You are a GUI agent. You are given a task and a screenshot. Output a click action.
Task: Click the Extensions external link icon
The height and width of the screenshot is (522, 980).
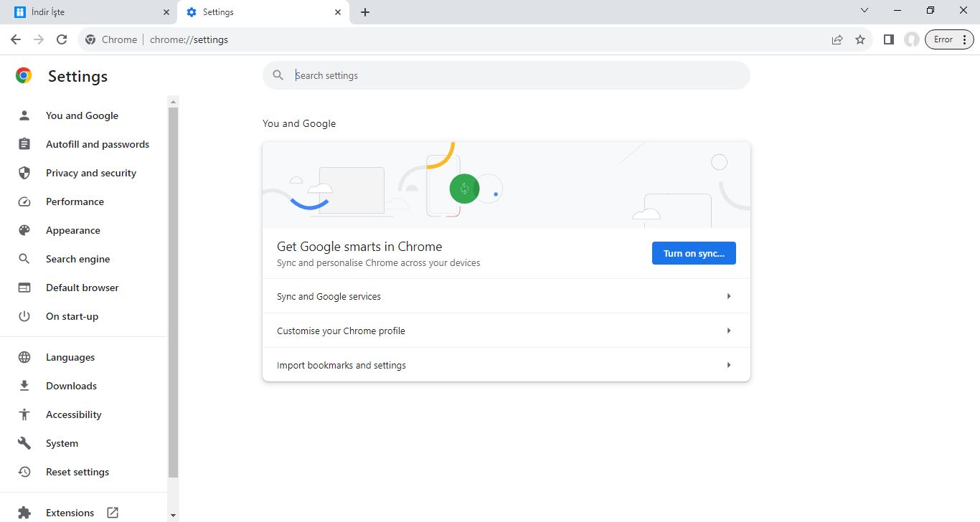(113, 513)
